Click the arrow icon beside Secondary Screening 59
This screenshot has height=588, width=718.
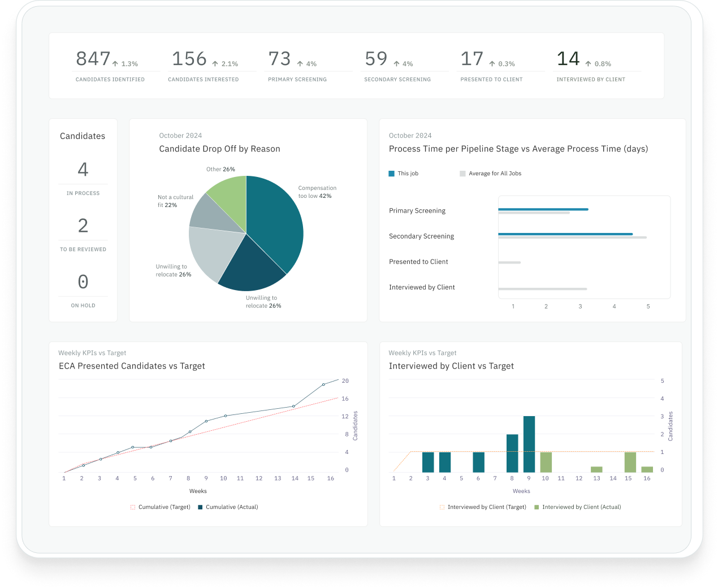click(x=395, y=63)
